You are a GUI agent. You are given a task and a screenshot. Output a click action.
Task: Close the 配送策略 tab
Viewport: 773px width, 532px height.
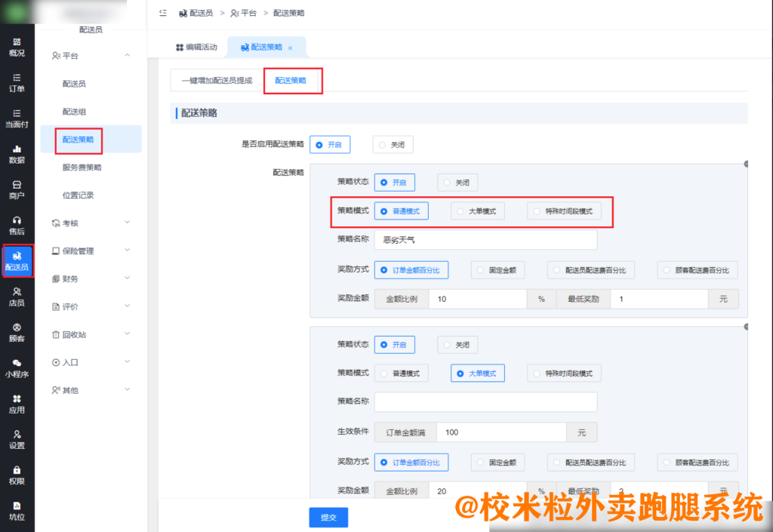pyautogui.click(x=291, y=48)
